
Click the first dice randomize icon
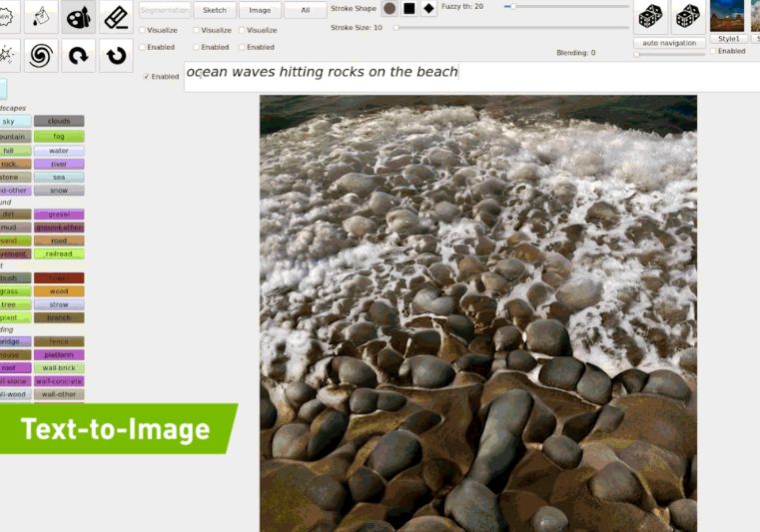650,17
